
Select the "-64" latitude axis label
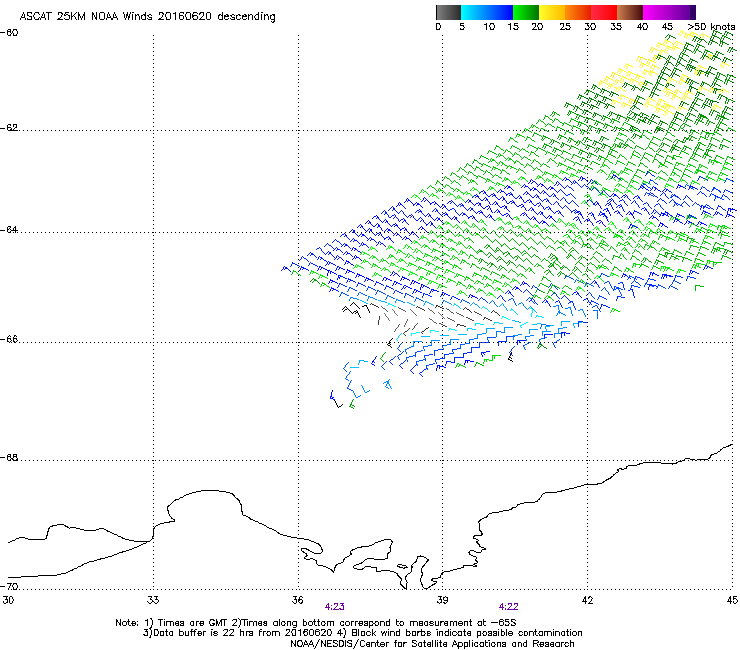(9, 230)
